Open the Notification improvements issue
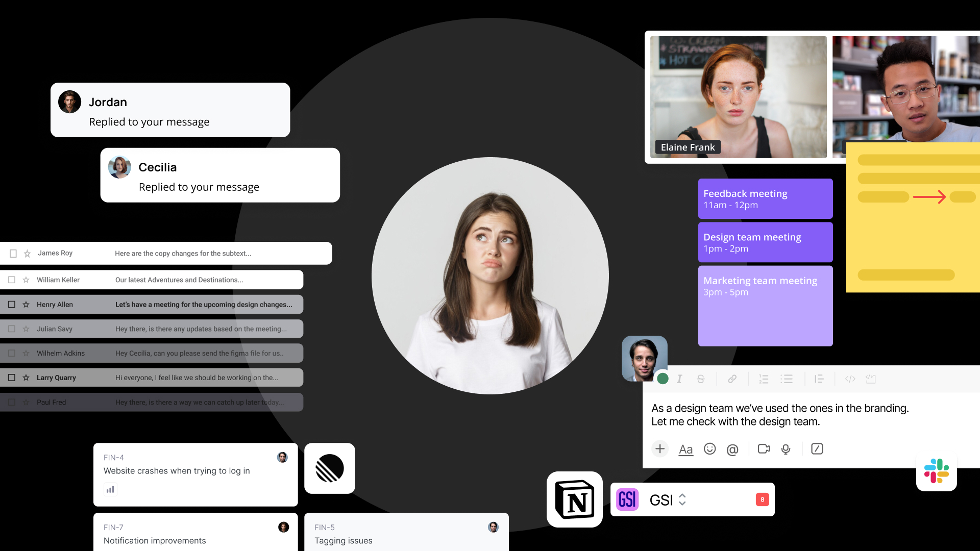Image resolution: width=980 pixels, height=551 pixels. (x=195, y=532)
